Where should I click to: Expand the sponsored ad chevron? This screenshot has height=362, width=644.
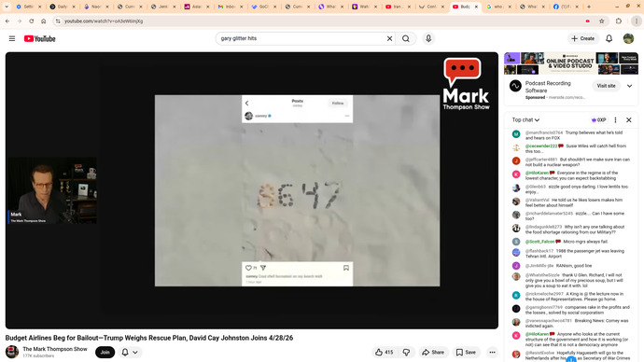(629, 86)
